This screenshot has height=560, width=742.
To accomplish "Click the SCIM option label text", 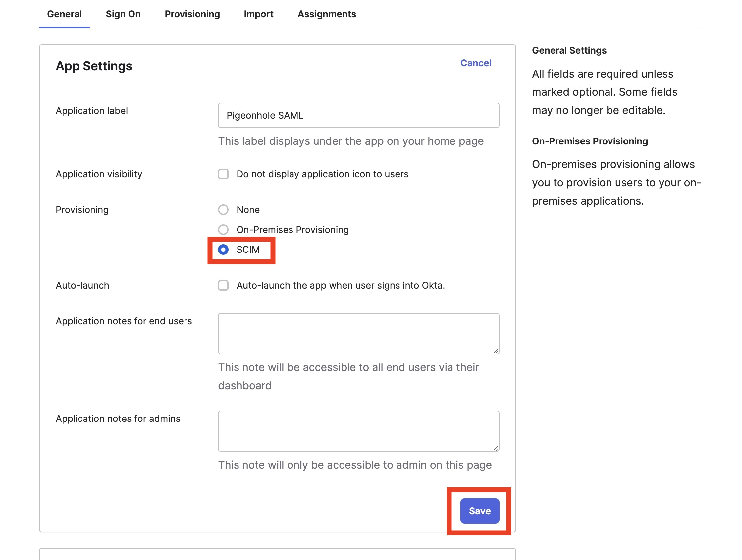I will 248,250.
